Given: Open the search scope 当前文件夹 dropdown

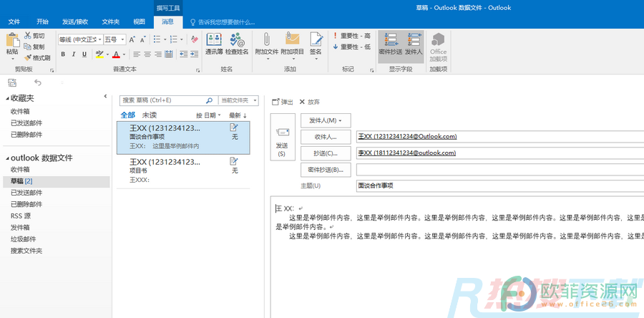Looking at the screenshot, I should pyautogui.click(x=238, y=100).
